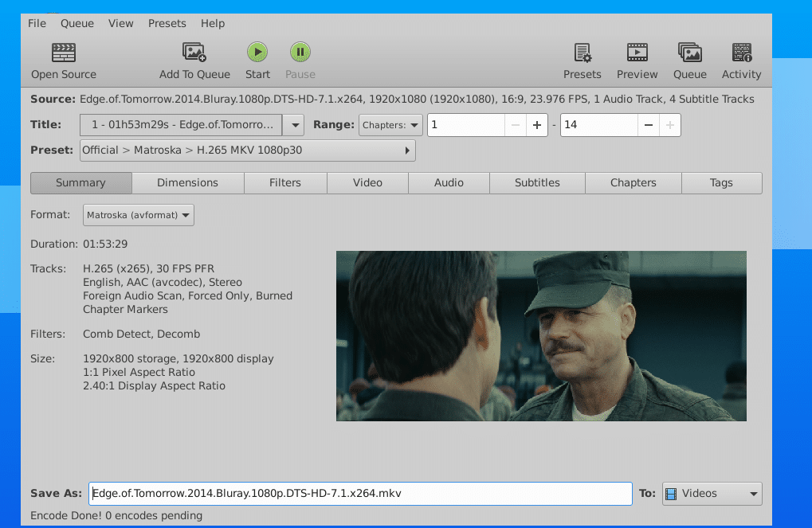Switch to the Filters tab
This screenshot has height=528, width=812.
click(x=284, y=182)
